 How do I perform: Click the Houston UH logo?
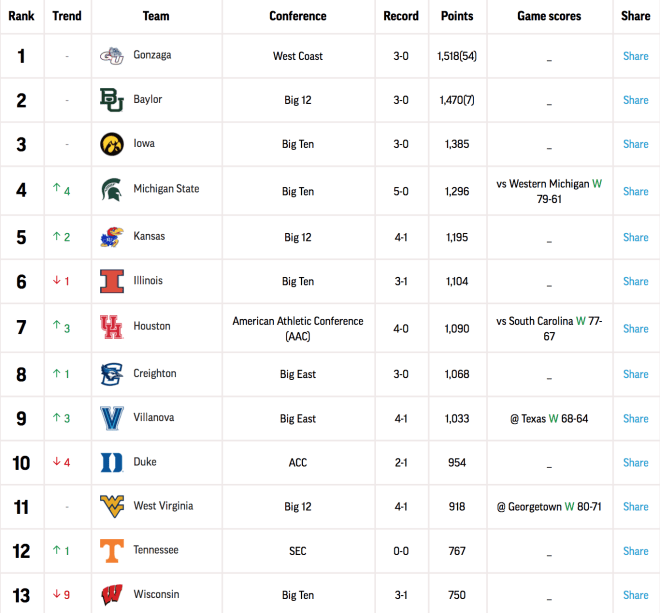point(112,327)
